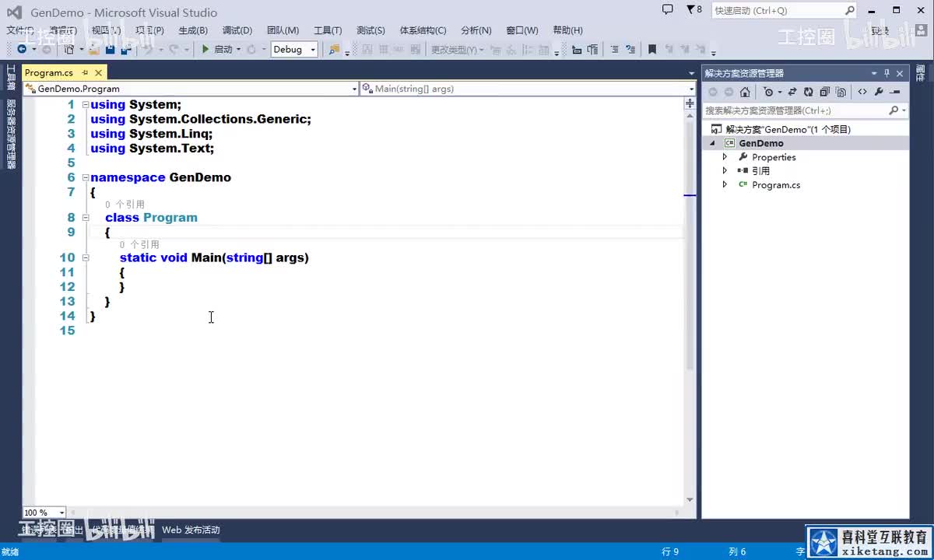Open the Solution Explorer window options dropdown
This screenshot has width=934, height=560.
[x=873, y=73]
